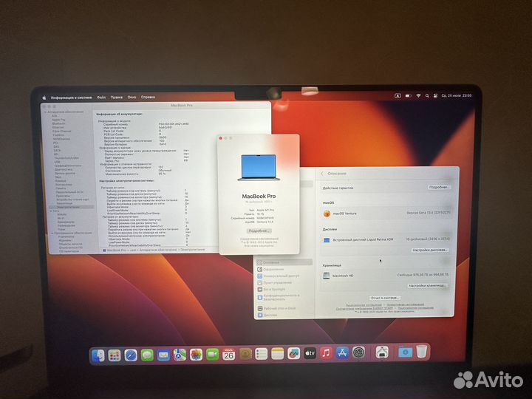Open Control Center in menu bar
The height and width of the screenshot is (399, 532).
click(x=435, y=96)
